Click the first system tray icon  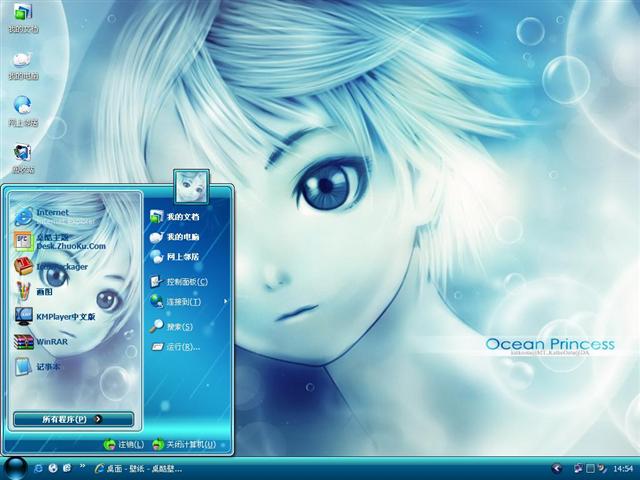point(578,469)
